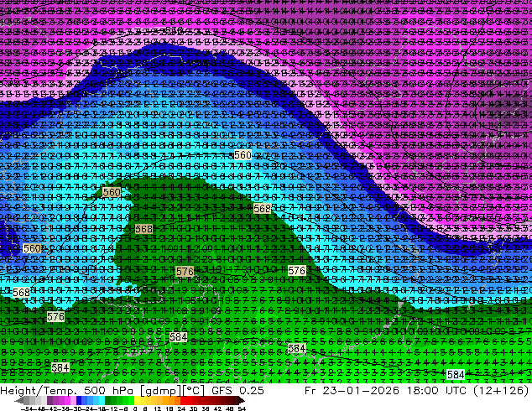
Task: Pick the darkest blue swatch in legend
Action: (x=79, y=401)
